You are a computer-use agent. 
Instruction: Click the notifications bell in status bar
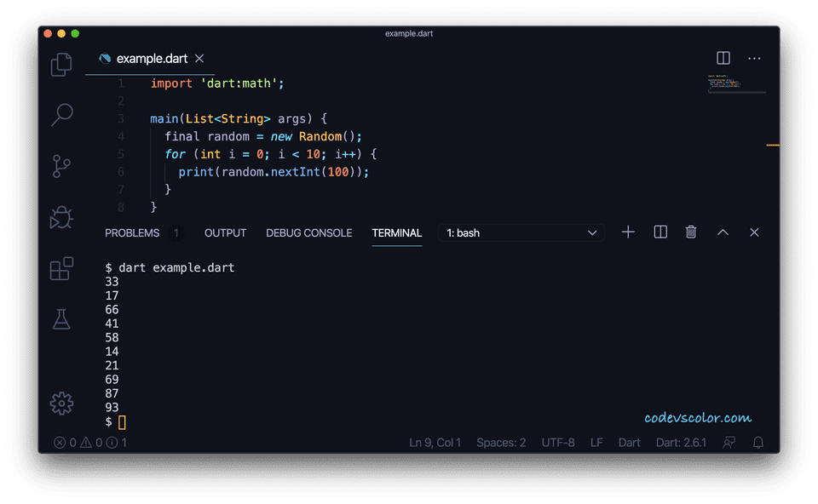point(758,442)
